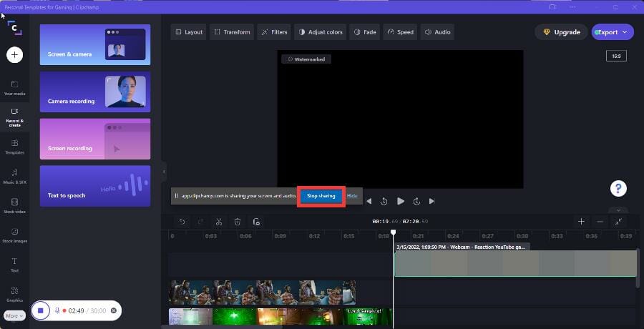Click the timeline vertical scrollbar
The width and height of the screenshot is (644, 329).
point(638,267)
